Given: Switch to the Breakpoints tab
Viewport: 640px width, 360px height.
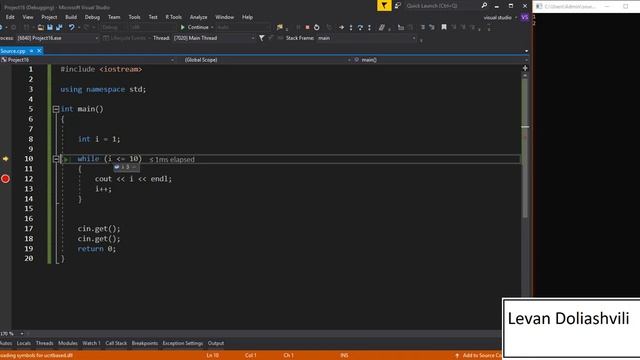Looking at the screenshot, I should click(145, 343).
